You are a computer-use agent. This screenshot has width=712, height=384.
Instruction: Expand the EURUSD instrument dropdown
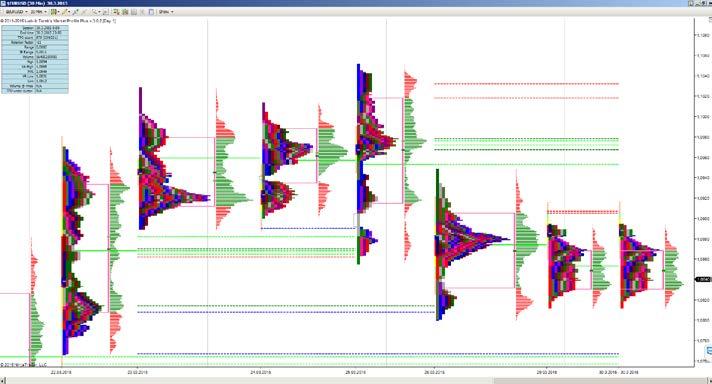16,12
